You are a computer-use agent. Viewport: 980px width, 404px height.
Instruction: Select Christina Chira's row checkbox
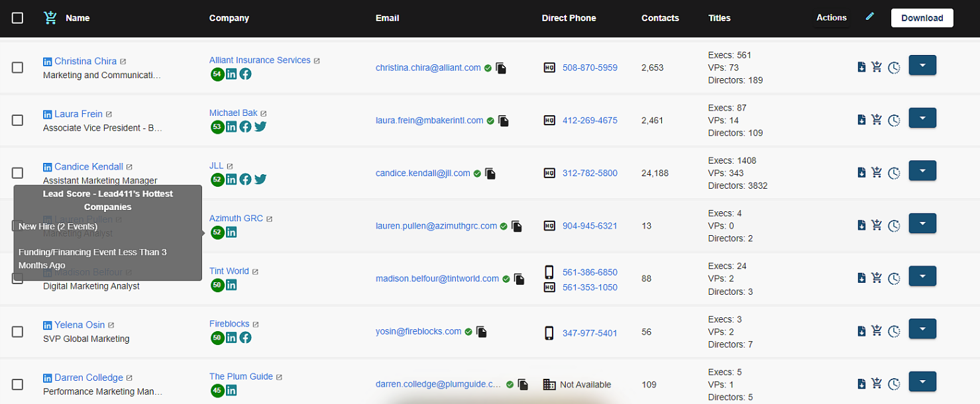pos(18,68)
